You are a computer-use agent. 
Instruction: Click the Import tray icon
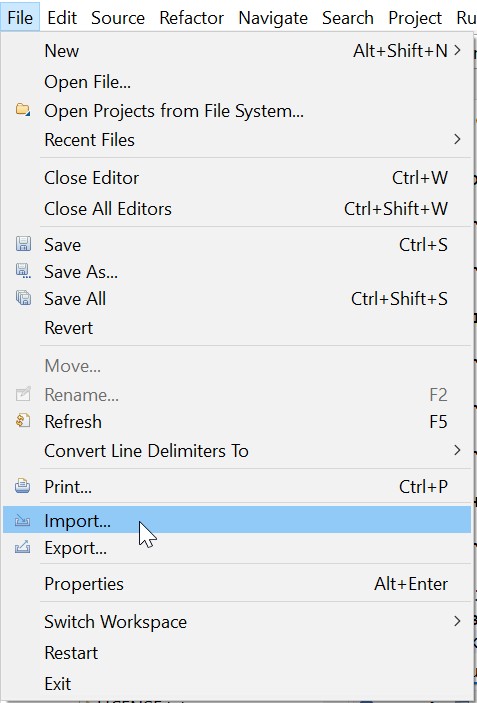pyautogui.click(x=23, y=520)
